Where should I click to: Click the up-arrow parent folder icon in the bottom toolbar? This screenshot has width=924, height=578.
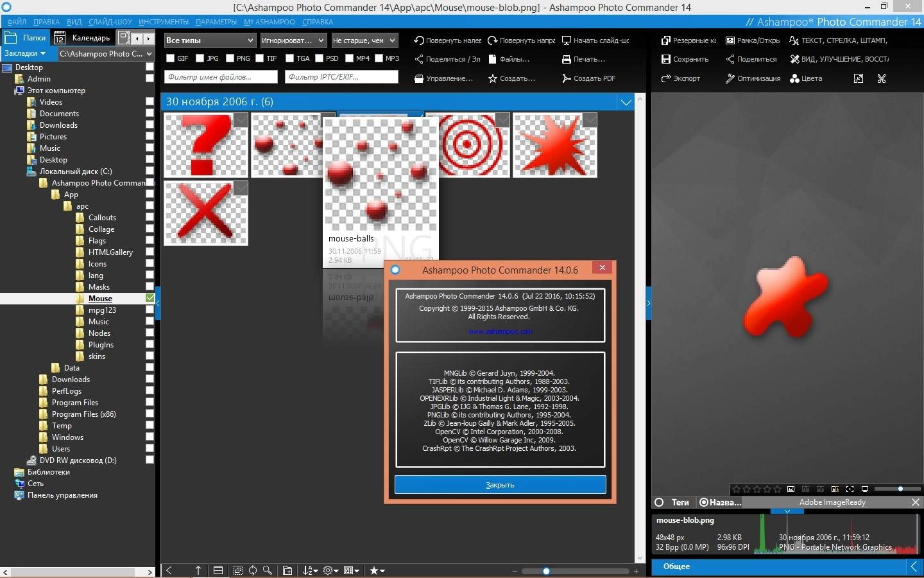click(198, 570)
